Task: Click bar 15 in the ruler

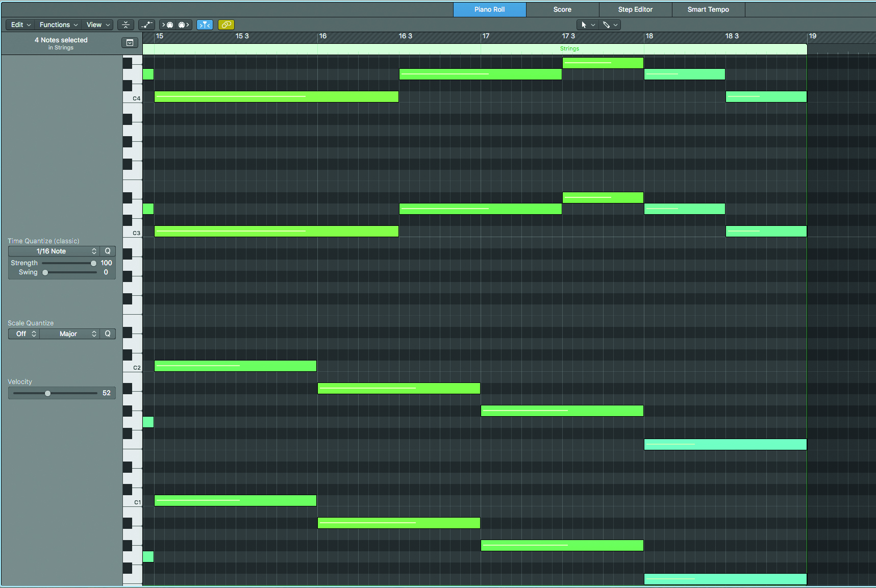Action: pyautogui.click(x=160, y=36)
